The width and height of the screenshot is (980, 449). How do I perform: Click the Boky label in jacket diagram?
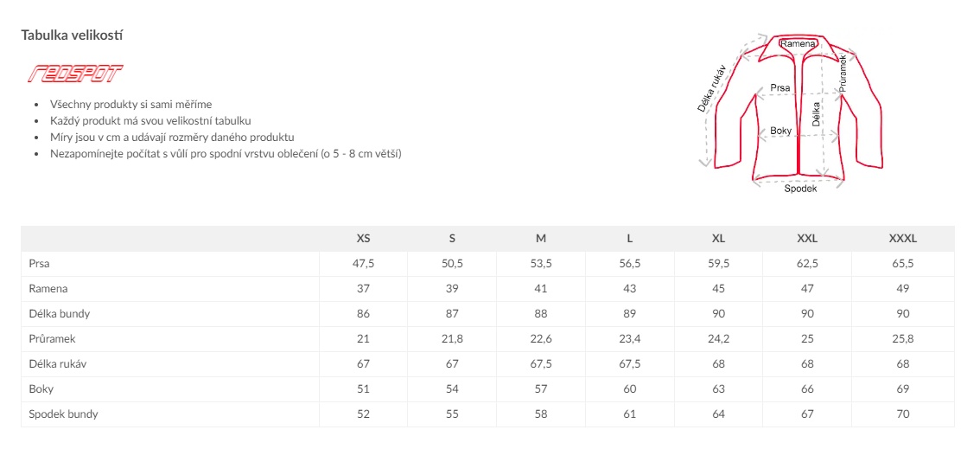coord(780,131)
